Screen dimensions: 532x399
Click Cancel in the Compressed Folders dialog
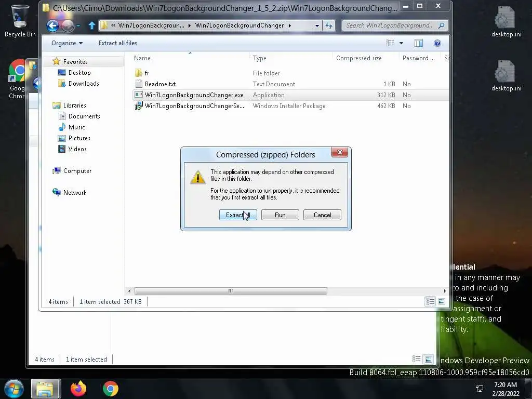pyautogui.click(x=322, y=215)
